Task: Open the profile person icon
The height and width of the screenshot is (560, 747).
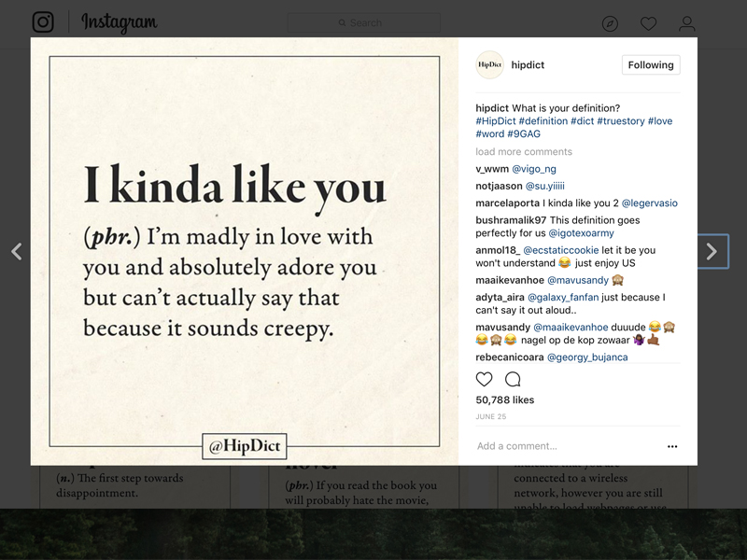Action: [687, 23]
